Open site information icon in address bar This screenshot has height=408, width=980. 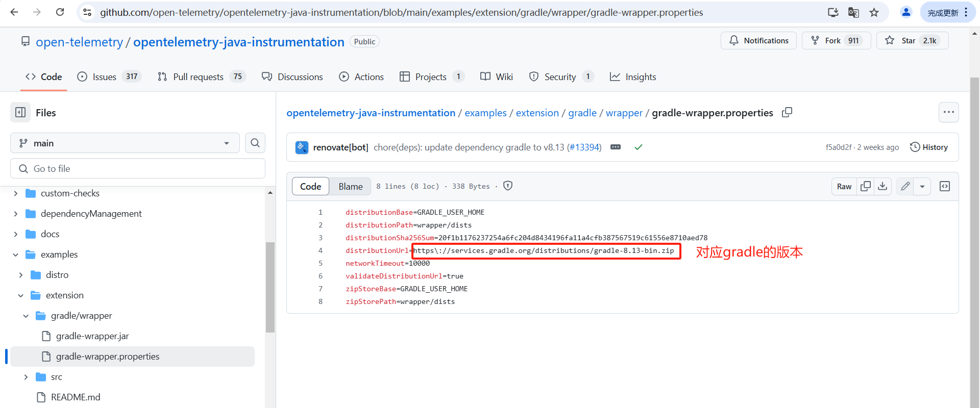click(x=87, y=12)
